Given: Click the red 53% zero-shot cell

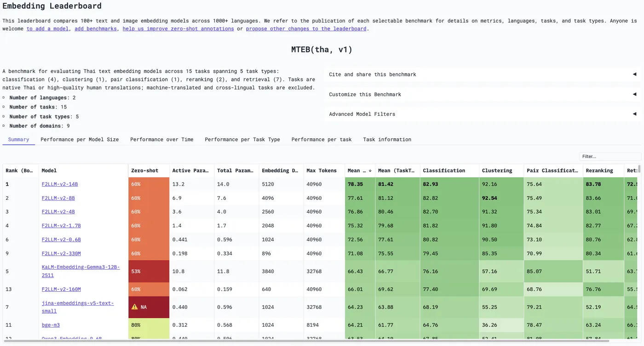Looking at the screenshot, I should point(149,271).
